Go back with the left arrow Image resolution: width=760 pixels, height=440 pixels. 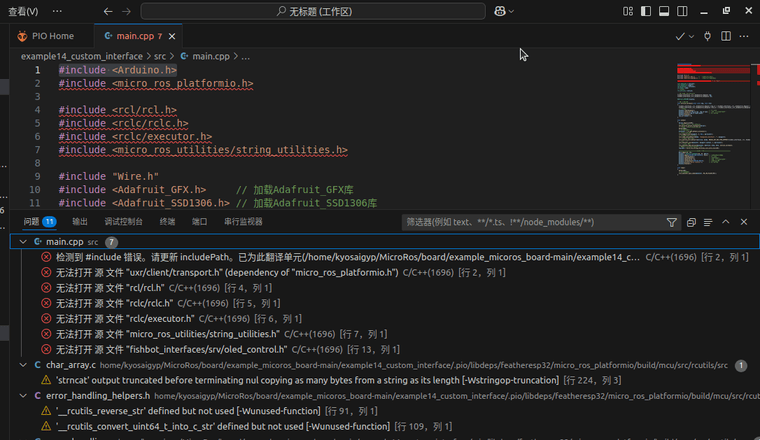coord(108,11)
